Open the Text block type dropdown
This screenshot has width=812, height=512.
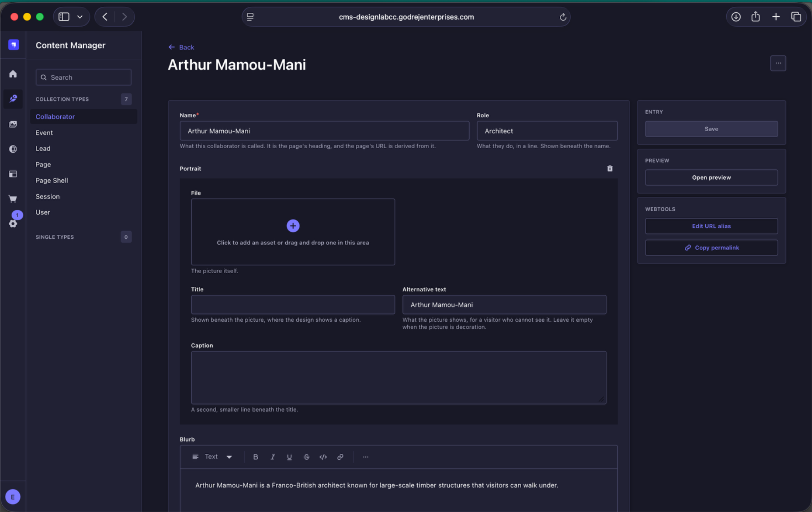click(x=212, y=457)
